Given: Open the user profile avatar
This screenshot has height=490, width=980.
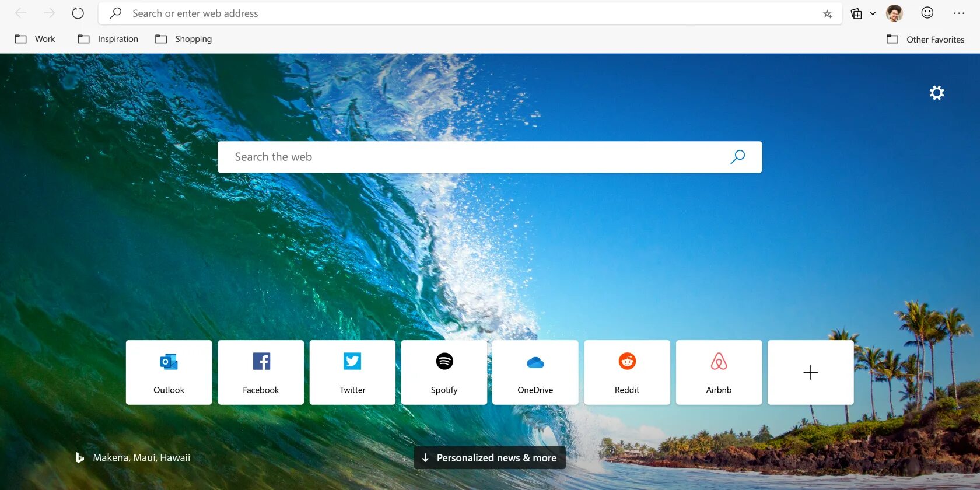Looking at the screenshot, I should [894, 13].
